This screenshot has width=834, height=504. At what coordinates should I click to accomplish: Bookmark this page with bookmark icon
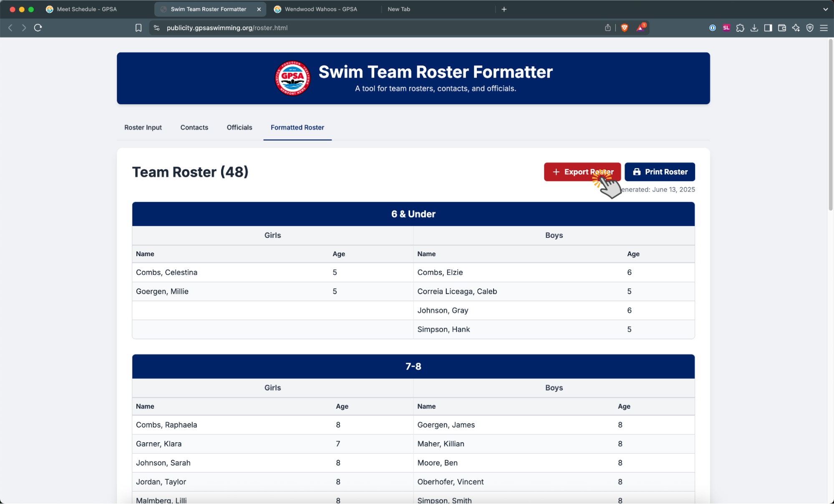tap(139, 28)
